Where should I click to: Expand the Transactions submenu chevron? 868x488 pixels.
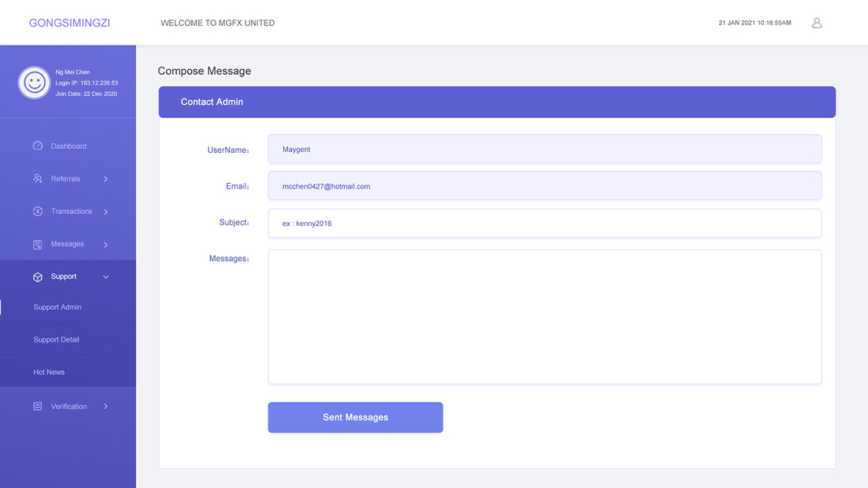point(106,211)
